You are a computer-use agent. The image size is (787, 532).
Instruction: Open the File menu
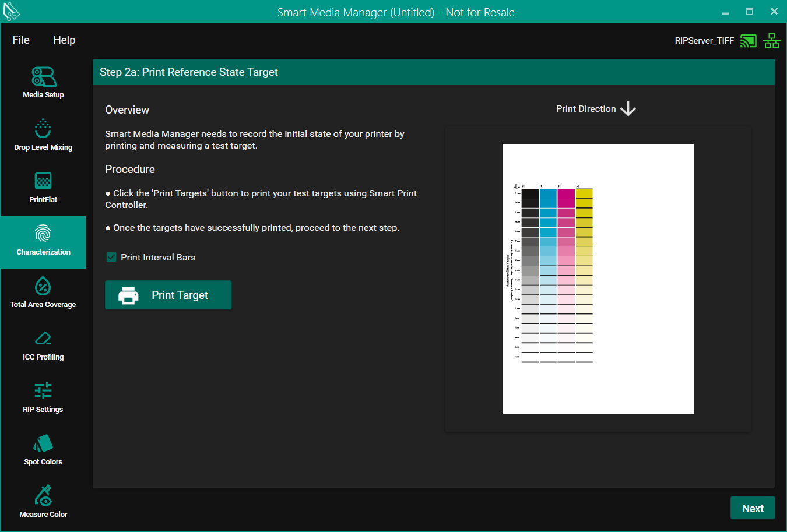click(21, 40)
